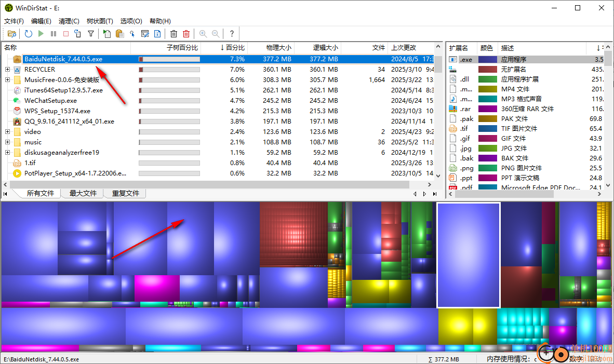The width and height of the screenshot is (614, 364).
Task: Click the tab strip jump-to-first arrow
Action: coord(6,194)
